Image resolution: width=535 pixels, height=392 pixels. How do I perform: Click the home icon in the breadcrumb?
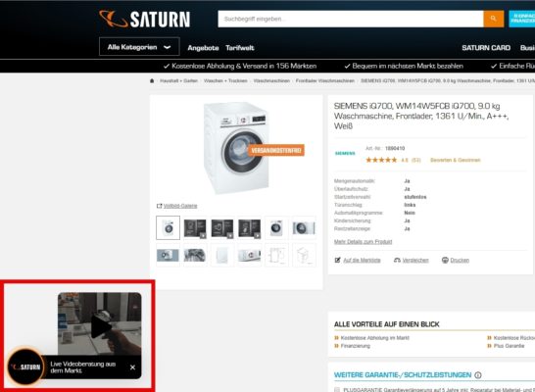[x=152, y=81]
